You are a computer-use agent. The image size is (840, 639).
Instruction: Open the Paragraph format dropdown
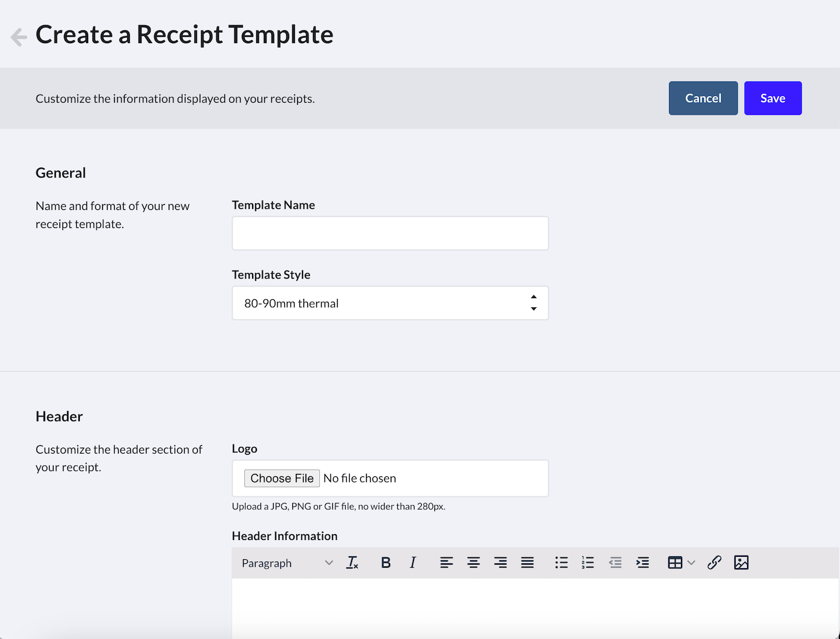point(287,563)
